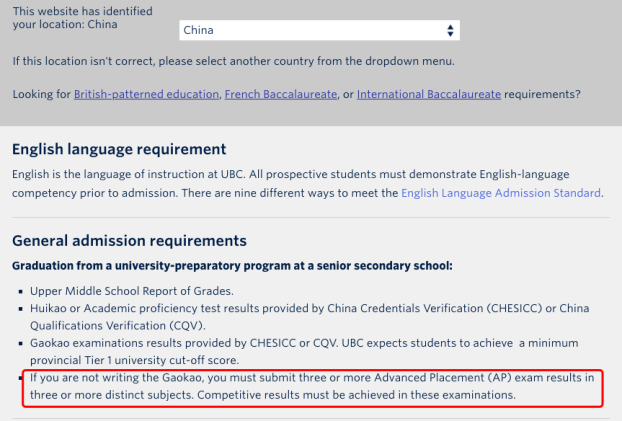Click the location isn't correct instruction text
This screenshot has height=421, width=622.
tap(234, 61)
